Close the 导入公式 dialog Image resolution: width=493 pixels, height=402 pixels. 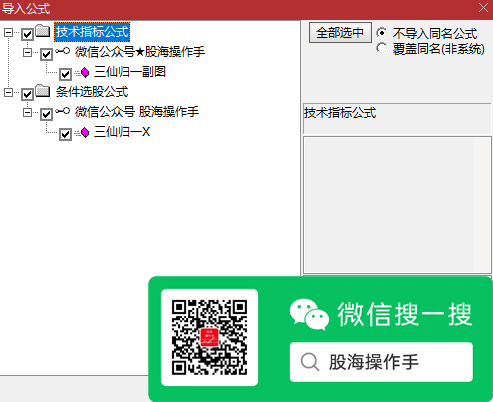point(483,8)
